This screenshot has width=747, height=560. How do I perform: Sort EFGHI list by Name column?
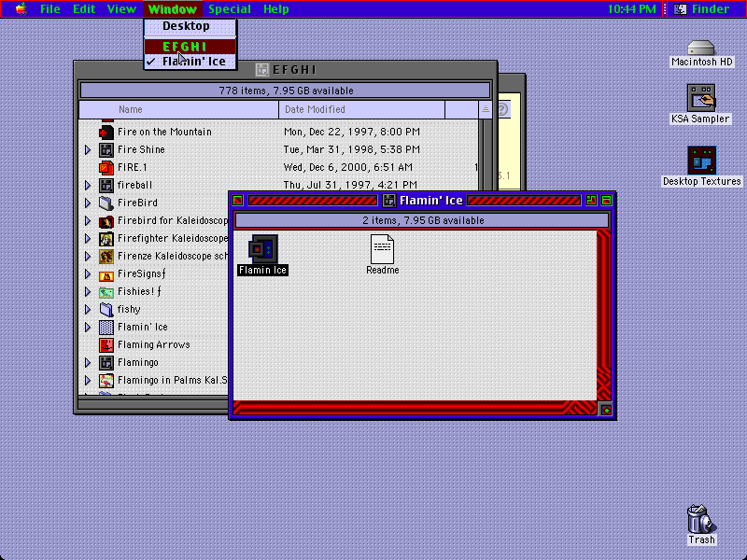point(179,109)
